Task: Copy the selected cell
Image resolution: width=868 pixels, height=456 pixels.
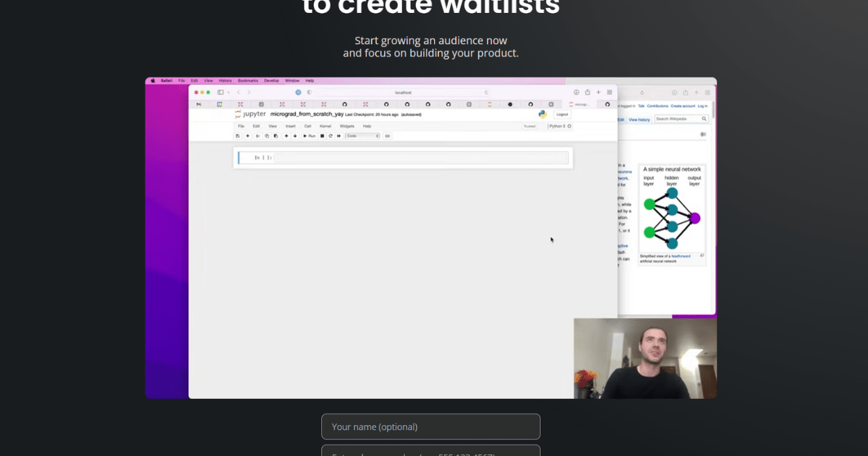Action: coord(266,135)
